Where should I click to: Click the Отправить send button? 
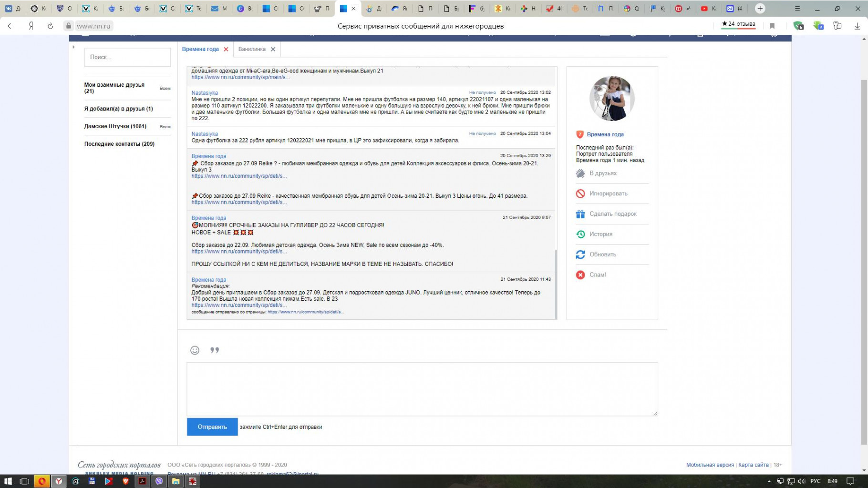pos(212,427)
